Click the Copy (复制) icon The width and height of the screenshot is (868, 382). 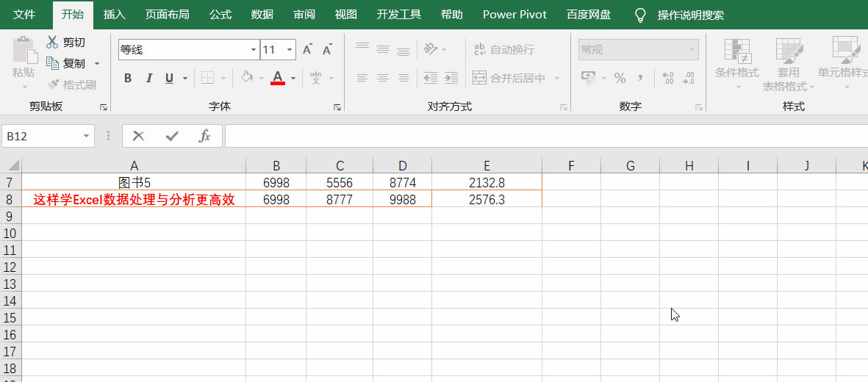pos(53,64)
